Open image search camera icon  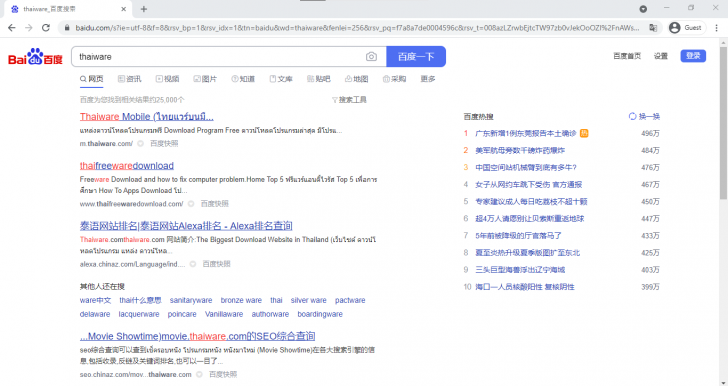point(371,57)
